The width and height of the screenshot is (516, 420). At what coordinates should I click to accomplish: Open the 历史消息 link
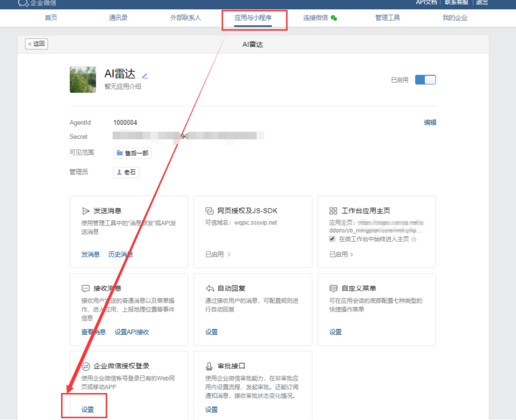click(120, 254)
